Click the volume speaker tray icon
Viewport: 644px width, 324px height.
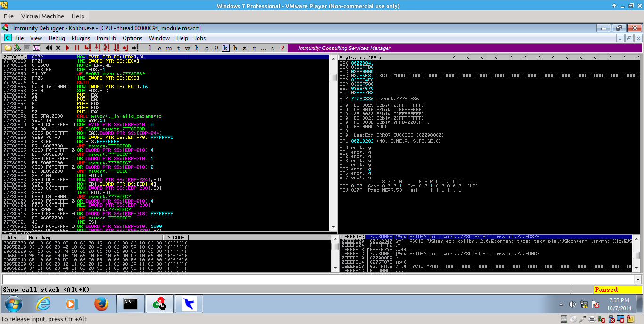[572, 305]
